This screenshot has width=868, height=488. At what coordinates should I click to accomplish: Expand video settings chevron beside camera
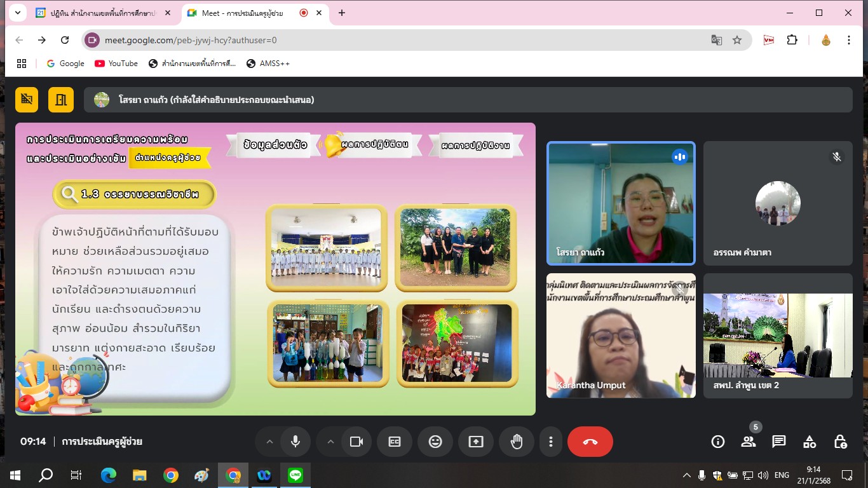click(x=330, y=442)
